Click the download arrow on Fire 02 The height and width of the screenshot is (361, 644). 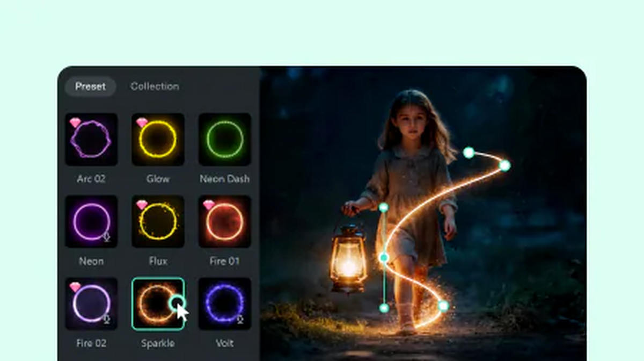click(x=106, y=319)
